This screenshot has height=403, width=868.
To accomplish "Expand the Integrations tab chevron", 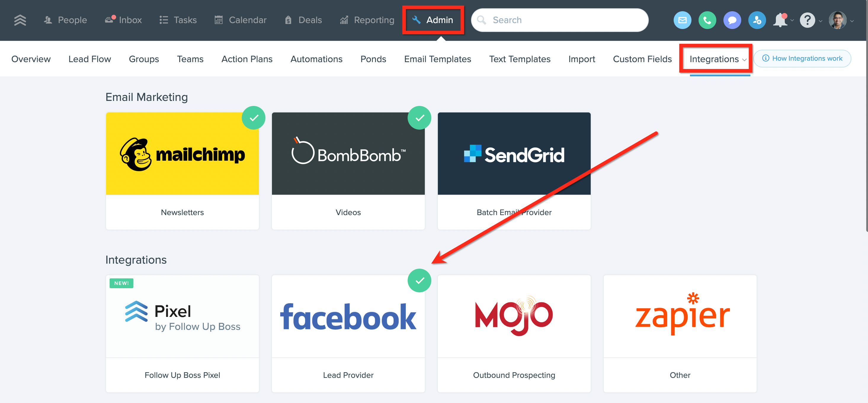I will [x=744, y=60].
